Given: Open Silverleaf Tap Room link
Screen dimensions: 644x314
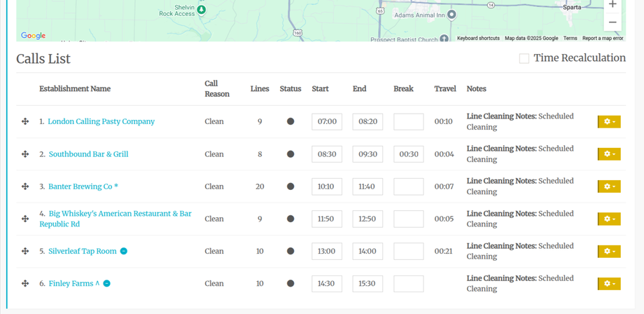Looking at the screenshot, I should click(82, 251).
